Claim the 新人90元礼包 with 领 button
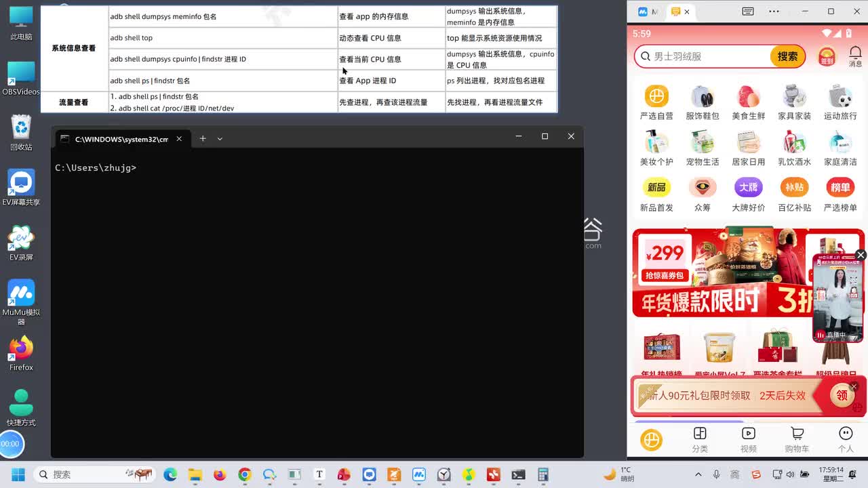The width and height of the screenshot is (868, 488). coord(842,395)
